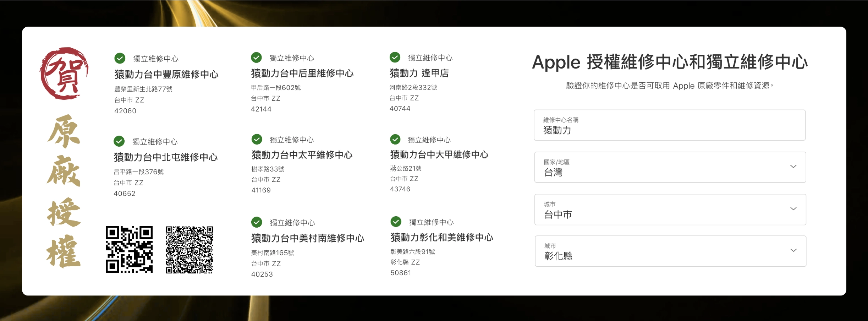Click the denser right QR code
The width and height of the screenshot is (868, 321).
pyautogui.click(x=189, y=250)
